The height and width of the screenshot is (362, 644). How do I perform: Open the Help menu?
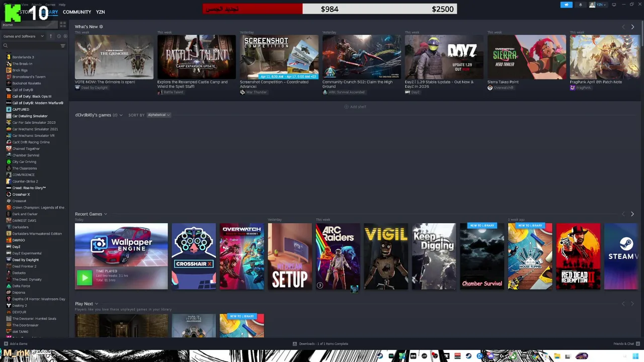[62, 5]
